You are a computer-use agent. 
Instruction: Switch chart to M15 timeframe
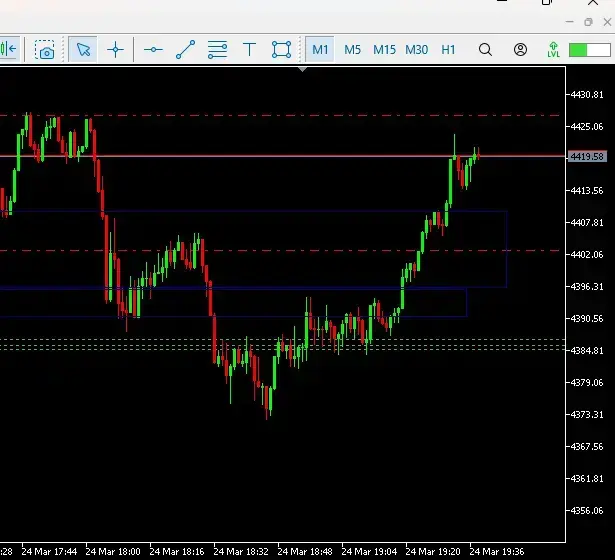[x=384, y=50]
